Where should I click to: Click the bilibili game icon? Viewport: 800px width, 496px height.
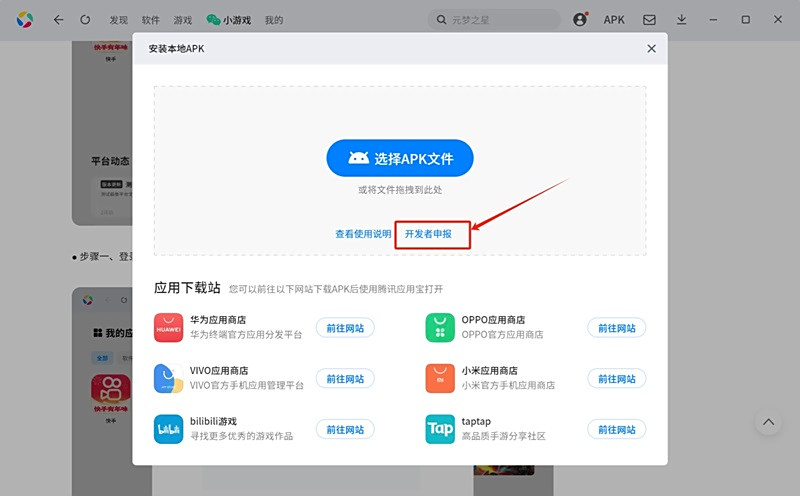point(168,429)
